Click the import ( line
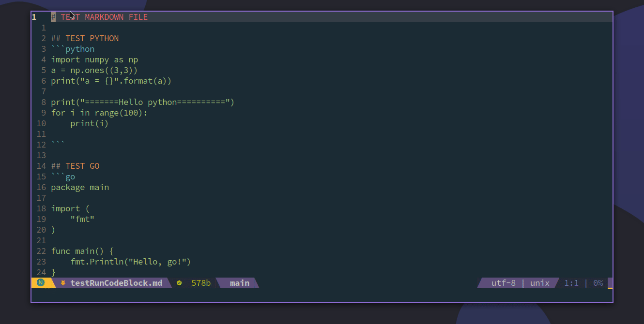The image size is (644, 324). pos(70,208)
